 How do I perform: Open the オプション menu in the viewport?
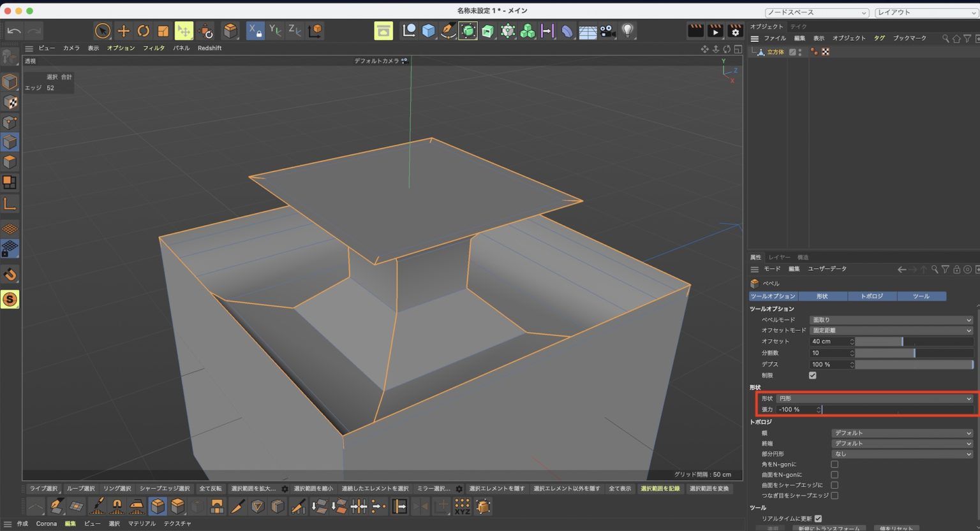coord(121,47)
